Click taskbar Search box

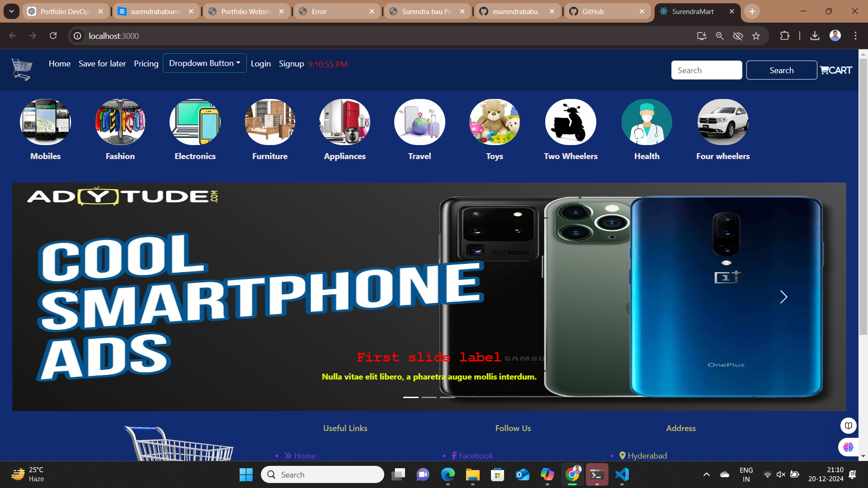pyautogui.click(x=322, y=474)
